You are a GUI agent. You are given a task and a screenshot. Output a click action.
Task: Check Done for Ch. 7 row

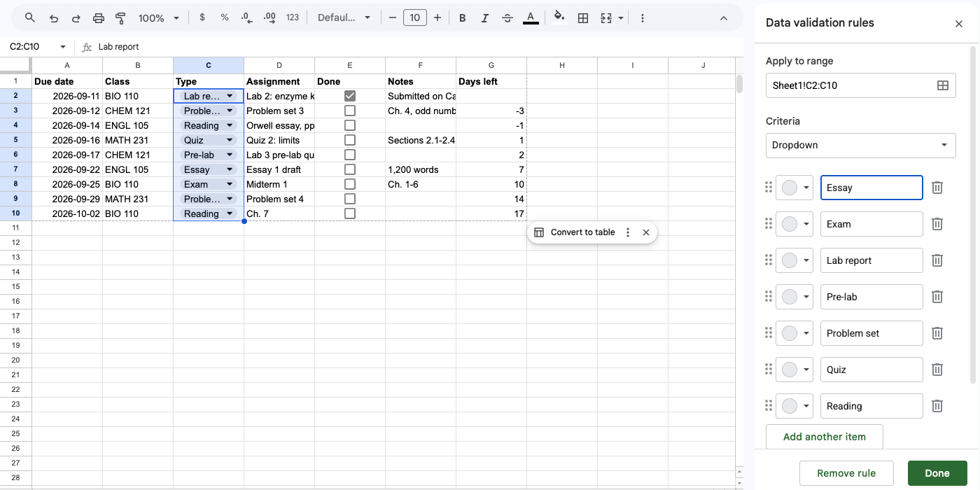pyautogui.click(x=350, y=213)
